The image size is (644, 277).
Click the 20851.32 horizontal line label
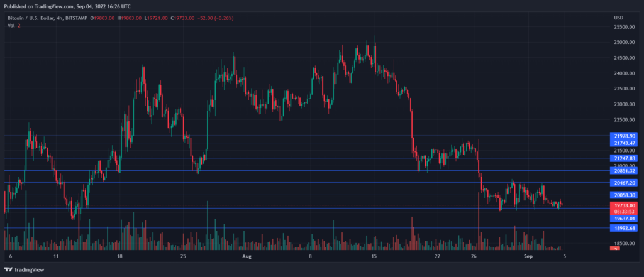(625, 170)
